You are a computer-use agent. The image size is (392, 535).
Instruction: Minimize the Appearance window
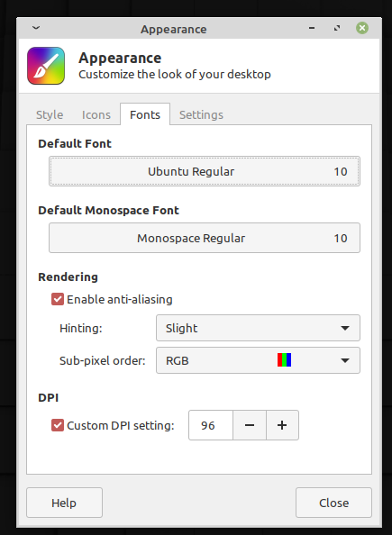(x=312, y=28)
